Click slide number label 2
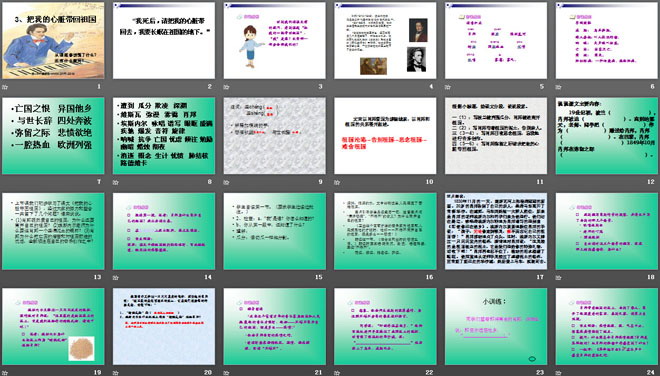The width and height of the screenshot is (660, 376). pyautogui.click(x=210, y=87)
